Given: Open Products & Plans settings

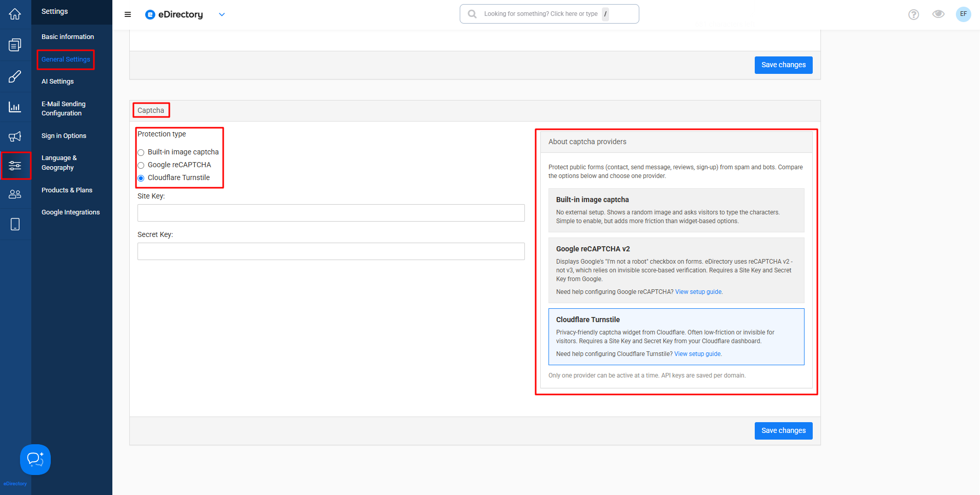Looking at the screenshot, I should click(67, 190).
